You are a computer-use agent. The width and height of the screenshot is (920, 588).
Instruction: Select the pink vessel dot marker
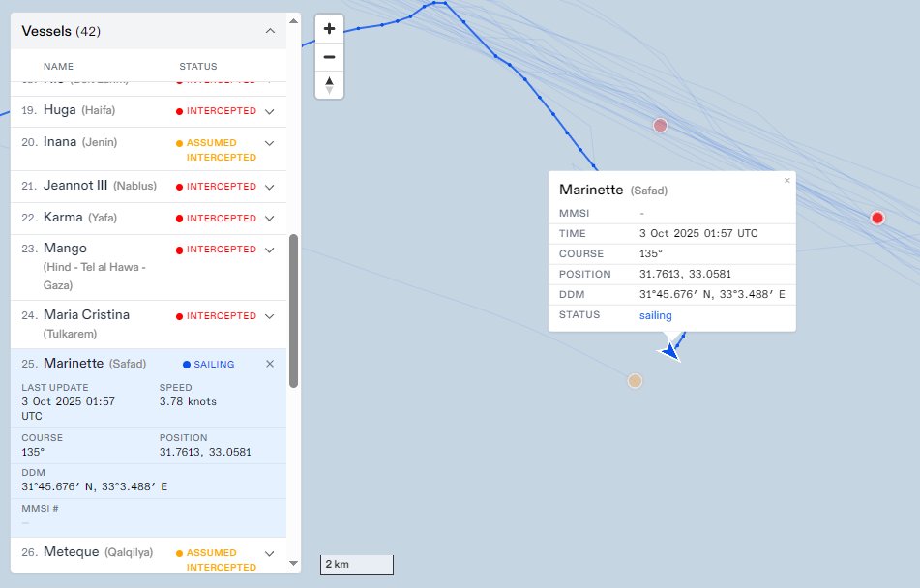tap(661, 126)
